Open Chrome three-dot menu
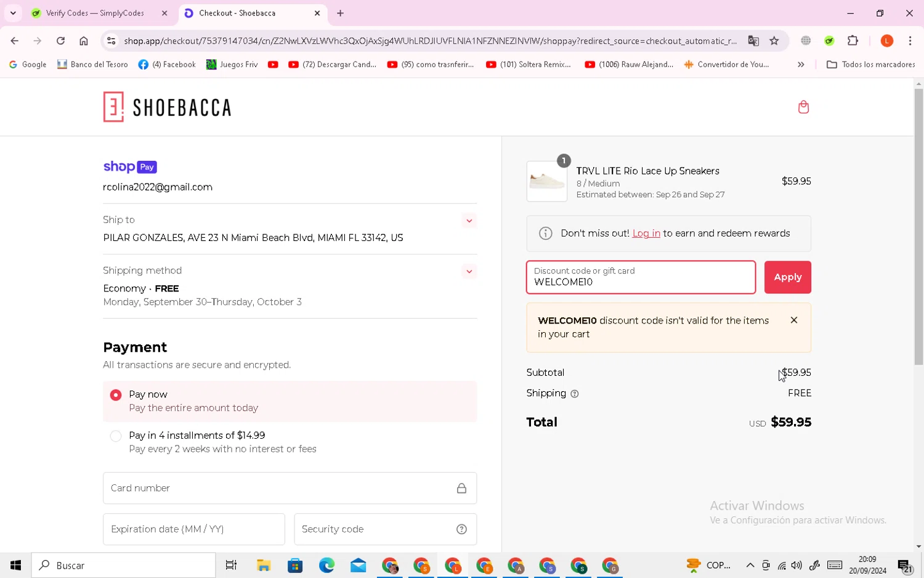The image size is (924, 578). pos(910,41)
